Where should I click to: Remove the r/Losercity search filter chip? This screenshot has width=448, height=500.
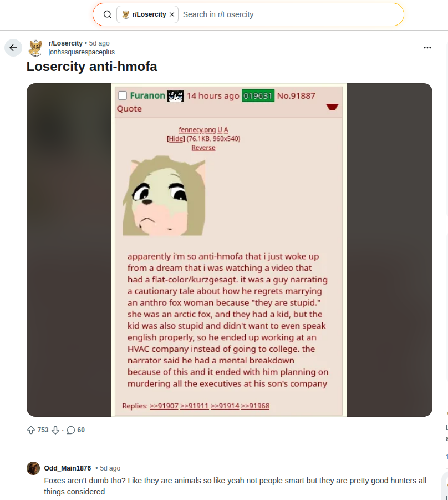pyautogui.click(x=172, y=14)
